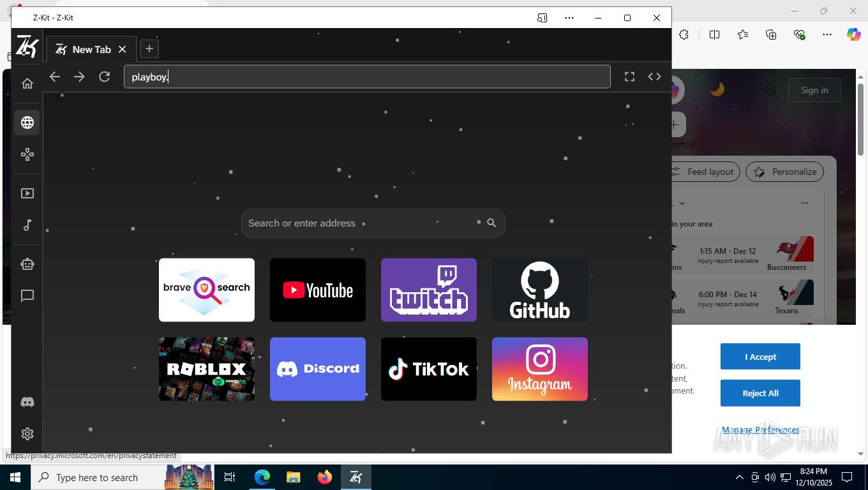Close the New Tab tab
The image size is (868, 490).
(x=123, y=49)
